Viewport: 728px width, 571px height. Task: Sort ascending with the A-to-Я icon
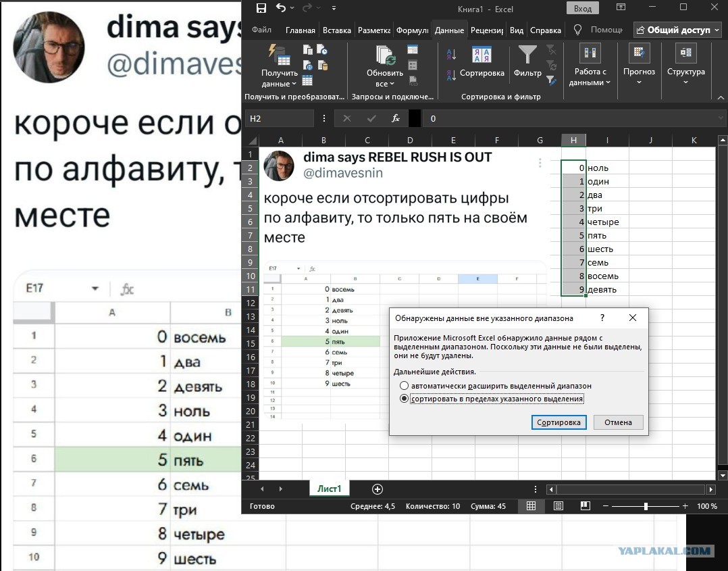pyautogui.click(x=451, y=54)
